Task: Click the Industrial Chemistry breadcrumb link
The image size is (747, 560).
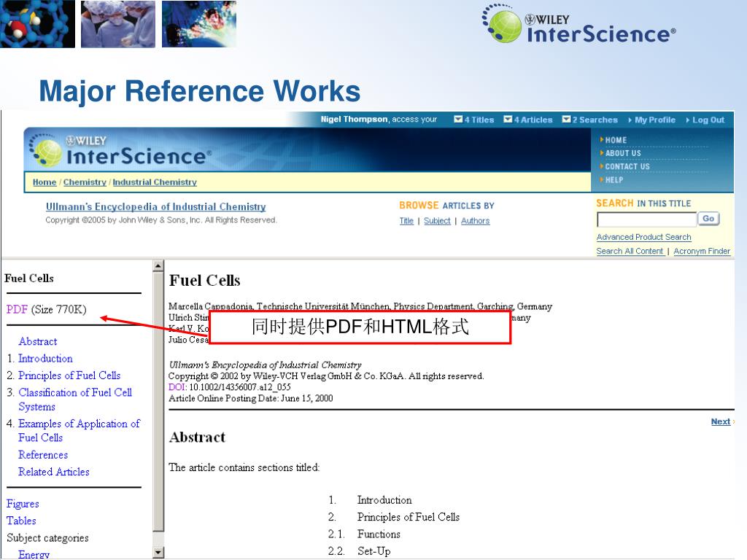Action: point(155,182)
